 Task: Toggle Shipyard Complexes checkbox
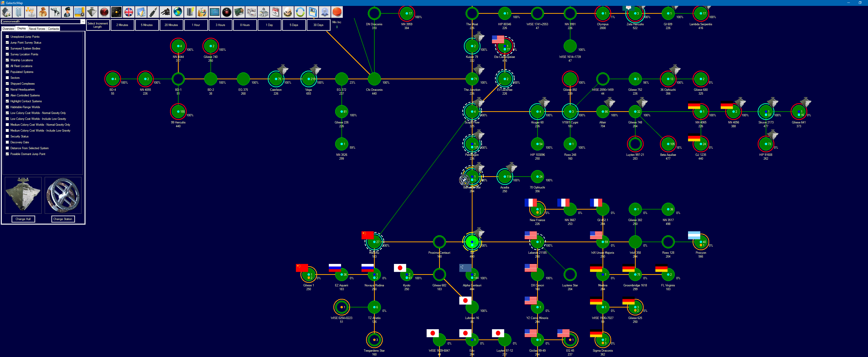tap(7, 83)
